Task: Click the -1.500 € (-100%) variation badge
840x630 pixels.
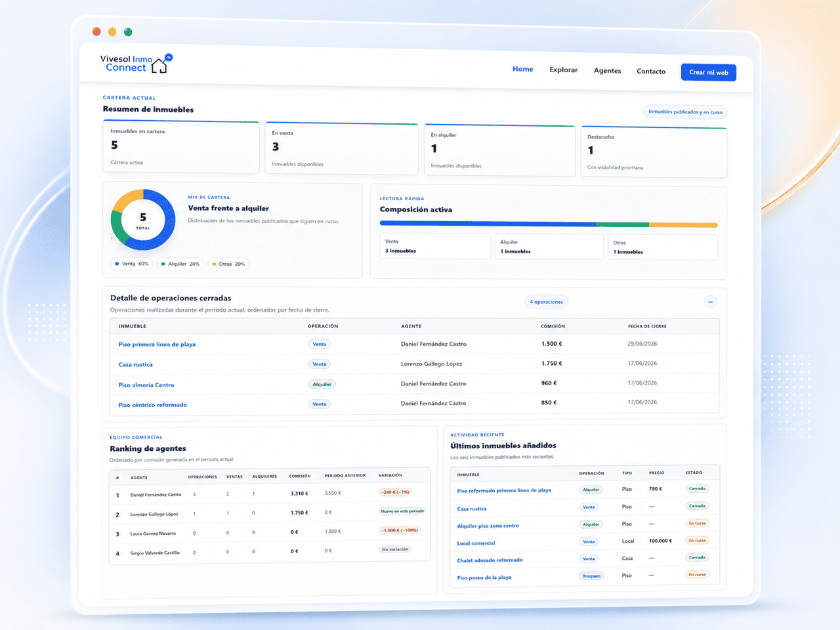Action: [x=399, y=530]
